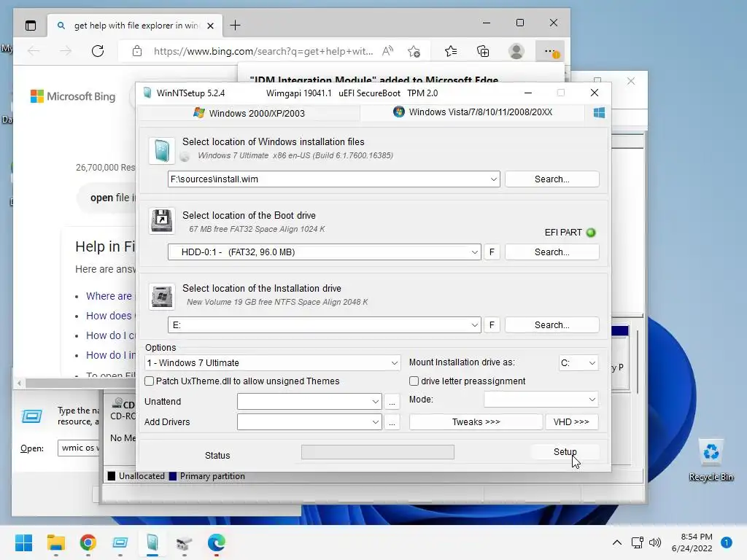Image resolution: width=747 pixels, height=560 pixels.
Task: Click F button next to Boot drive
Action: tap(492, 252)
